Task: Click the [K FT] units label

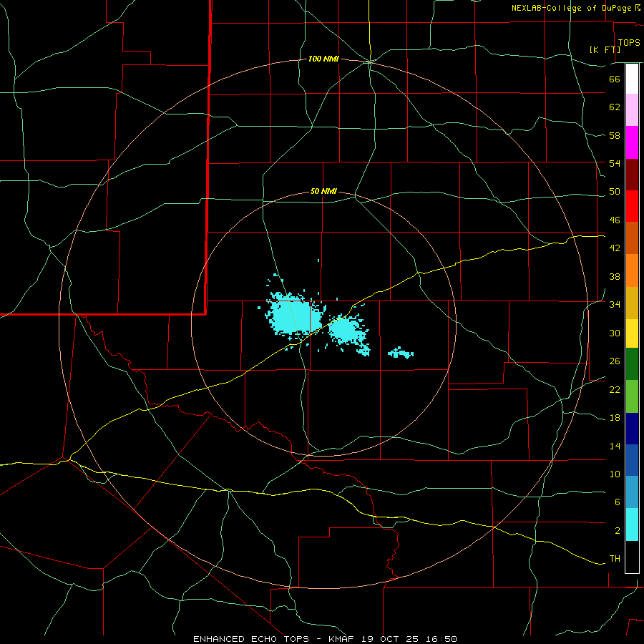Action: point(605,49)
